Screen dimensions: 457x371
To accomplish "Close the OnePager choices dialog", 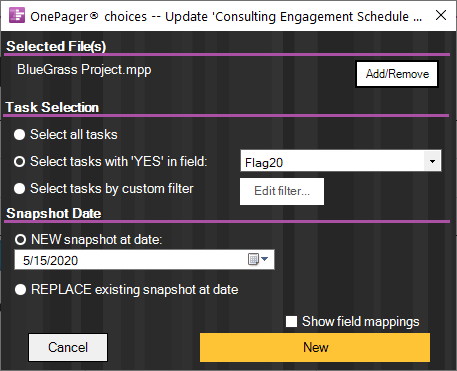I will click(x=441, y=15).
